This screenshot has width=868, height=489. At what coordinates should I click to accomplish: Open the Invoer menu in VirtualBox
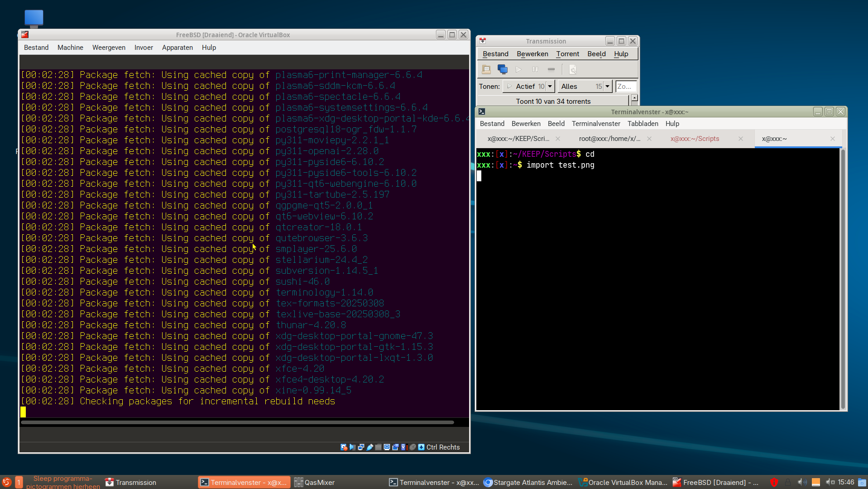click(144, 47)
